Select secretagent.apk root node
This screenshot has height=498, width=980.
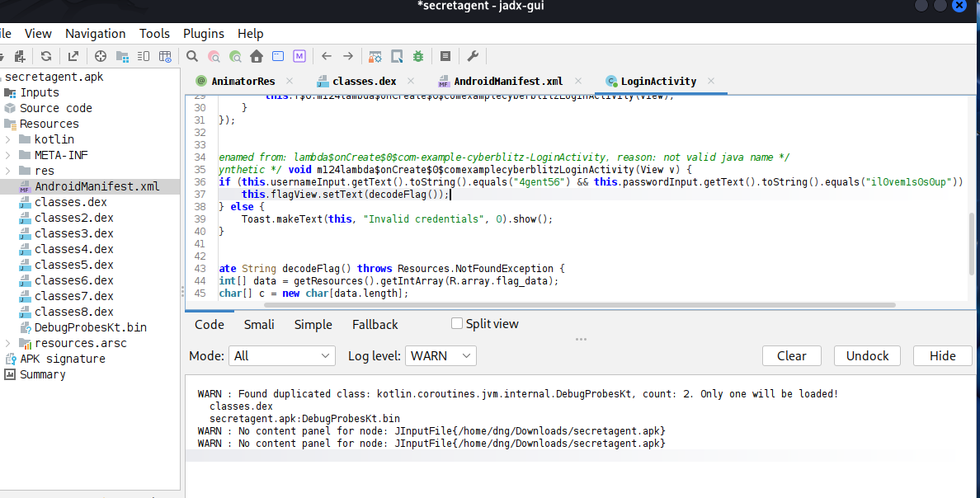pos(54,77)
